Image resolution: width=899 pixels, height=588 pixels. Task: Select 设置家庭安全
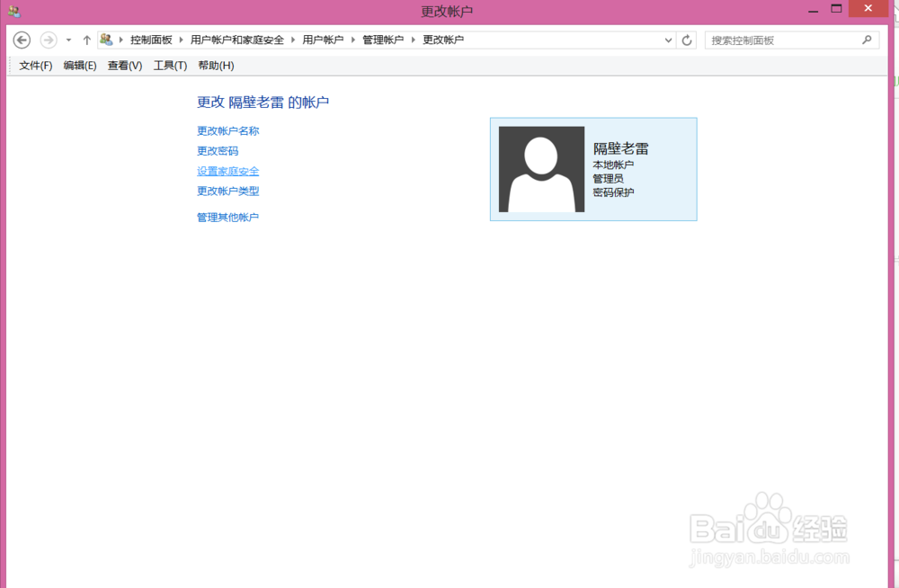[x=227, y=171]
